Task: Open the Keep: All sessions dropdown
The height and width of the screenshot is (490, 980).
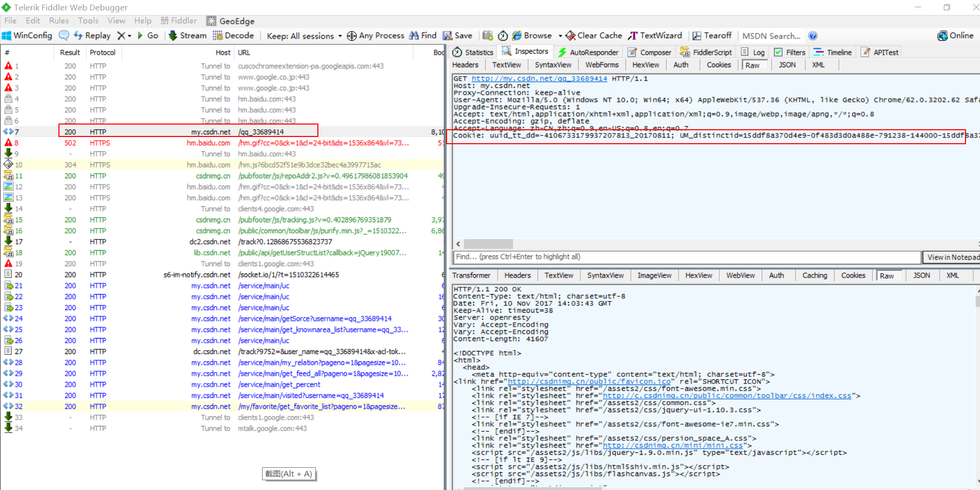Action: pos(304,36)
